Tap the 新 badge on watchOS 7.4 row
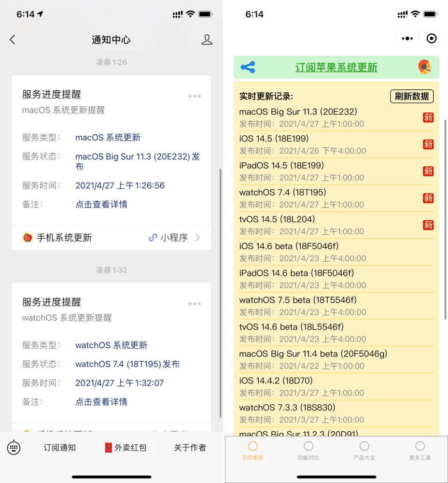The image size is (448, 483). pos(428,198)
